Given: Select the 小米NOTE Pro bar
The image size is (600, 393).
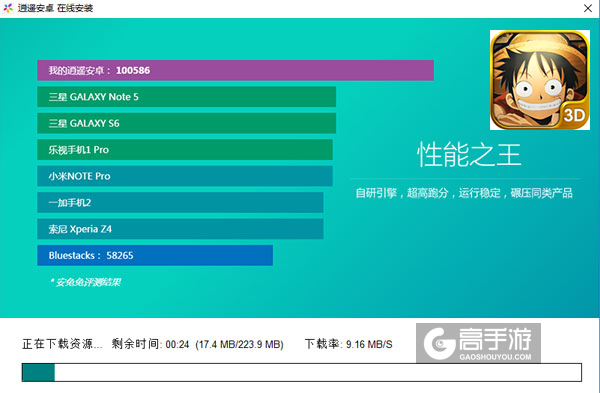Looking at the screenshot, I should click(185, 176).
